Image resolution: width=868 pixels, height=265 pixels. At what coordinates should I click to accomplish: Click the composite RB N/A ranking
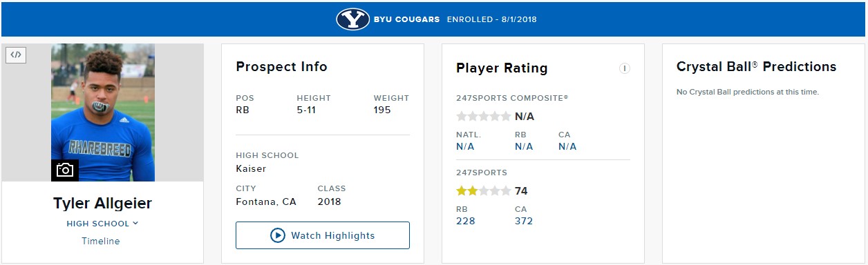coord(524,146)
